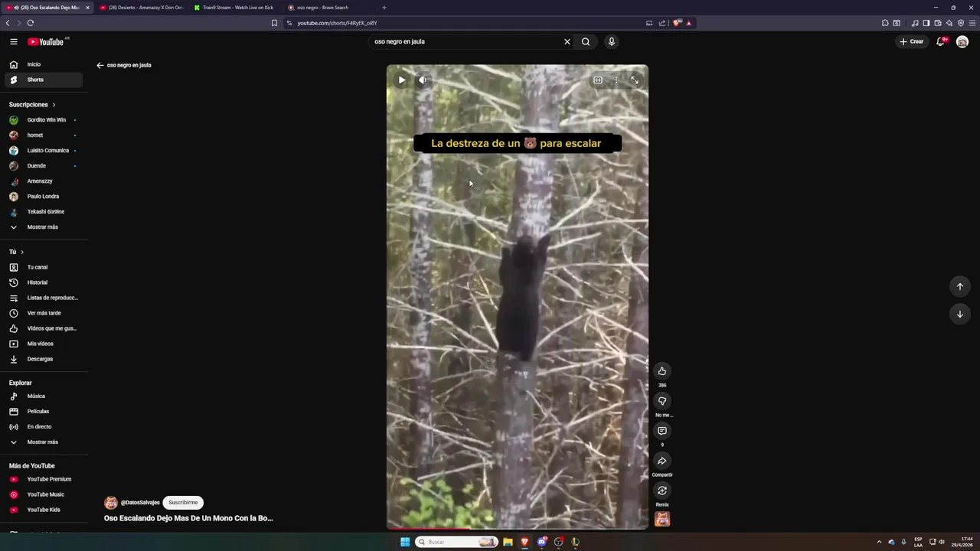The image size is (980, 551).
Task: Select Shorts in the sidebar
Action: pyautogui.click(x=43, y=80)
